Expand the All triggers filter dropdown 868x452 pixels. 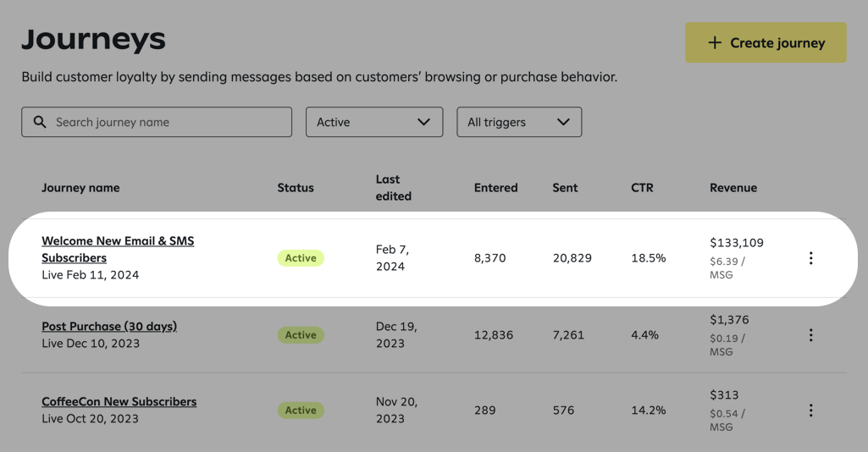coord(518,122)
